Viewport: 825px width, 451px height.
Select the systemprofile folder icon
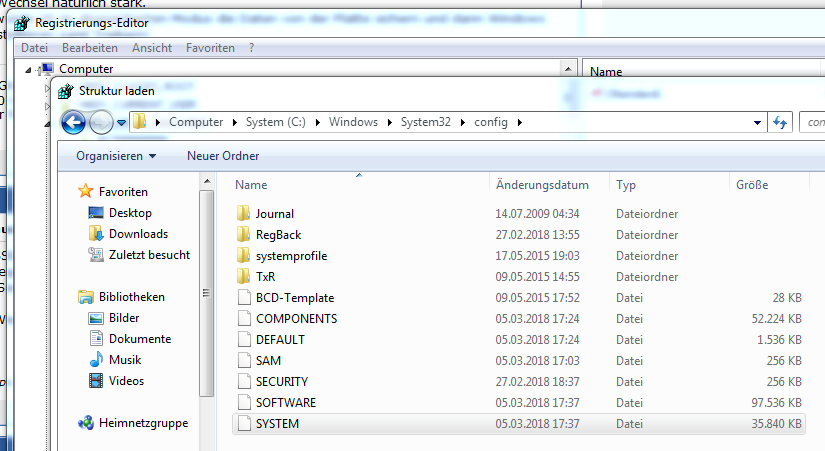243,255
